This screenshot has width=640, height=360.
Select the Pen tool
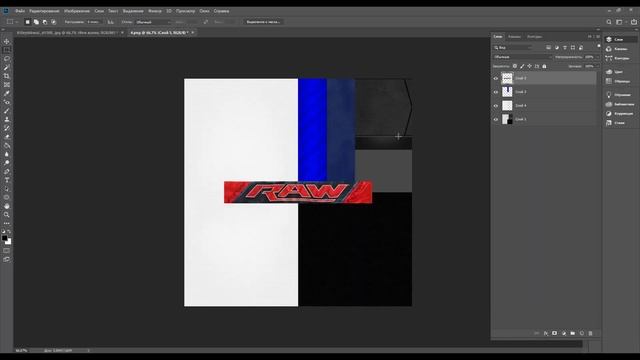[7, 171]
